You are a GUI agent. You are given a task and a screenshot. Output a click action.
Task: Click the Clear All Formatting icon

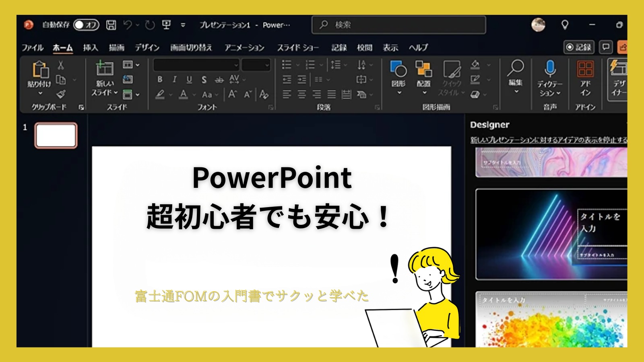click(x=264, y=95)
